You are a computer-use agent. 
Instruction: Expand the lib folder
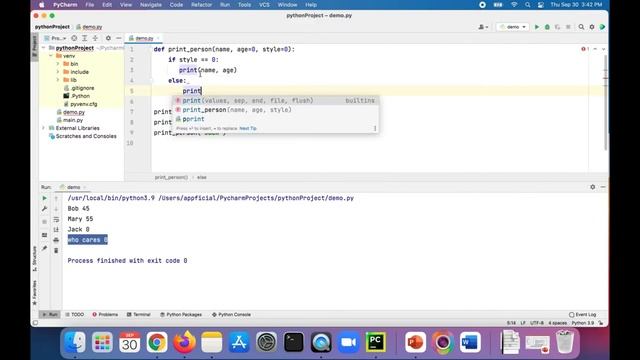[58, 80]
